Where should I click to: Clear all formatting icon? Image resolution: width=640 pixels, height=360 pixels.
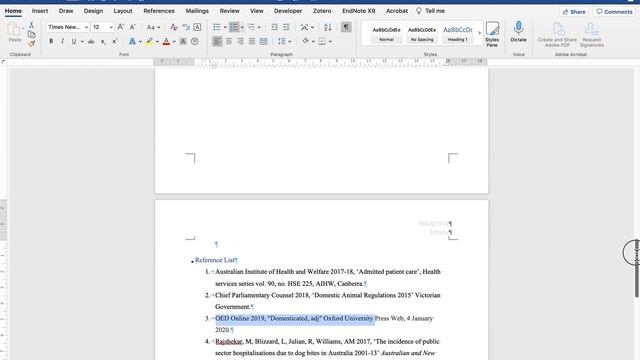(x=173, y=27)
